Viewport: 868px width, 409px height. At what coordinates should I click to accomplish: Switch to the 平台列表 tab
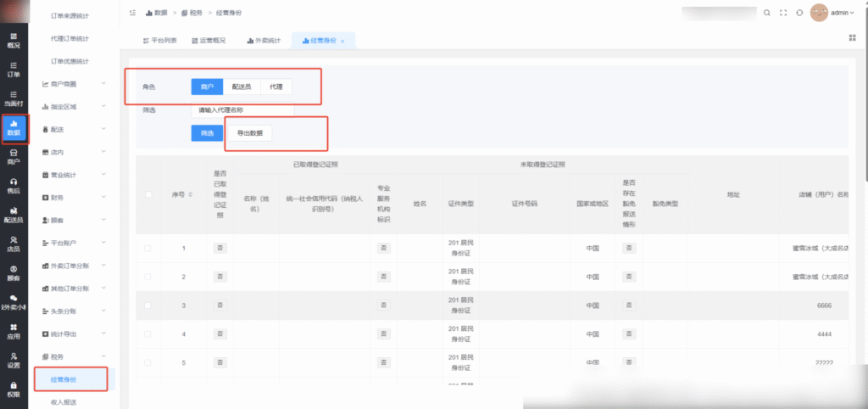coord(160,41)
